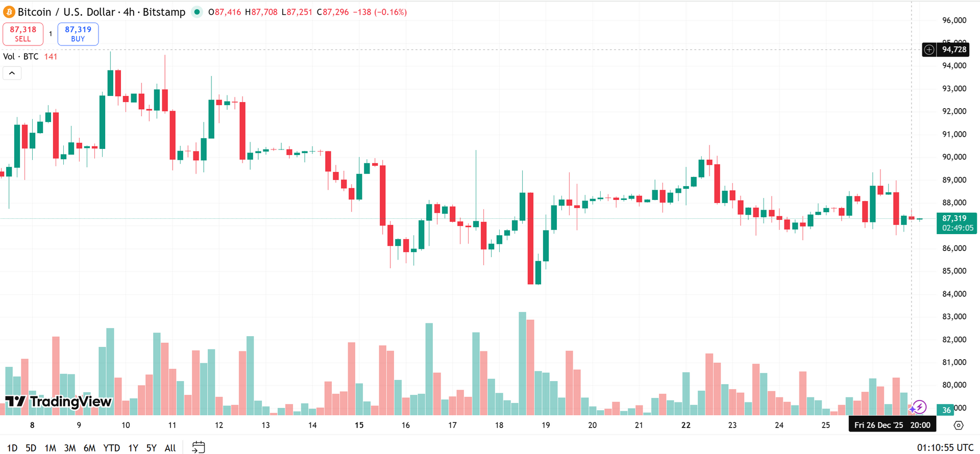Switch to the 1D time range

coord(12,448)
